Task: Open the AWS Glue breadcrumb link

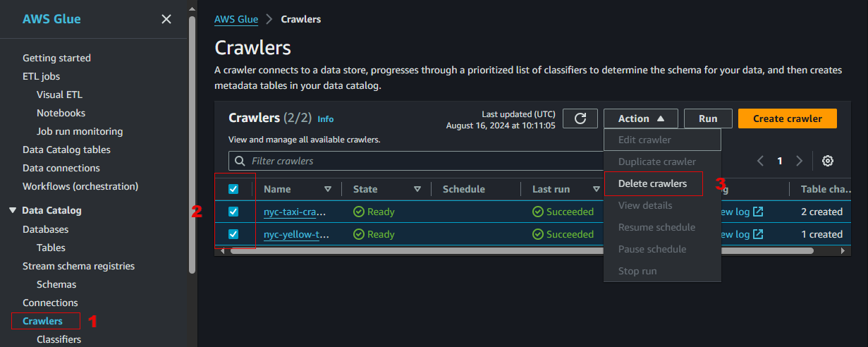Action: [x=236, y=19]
